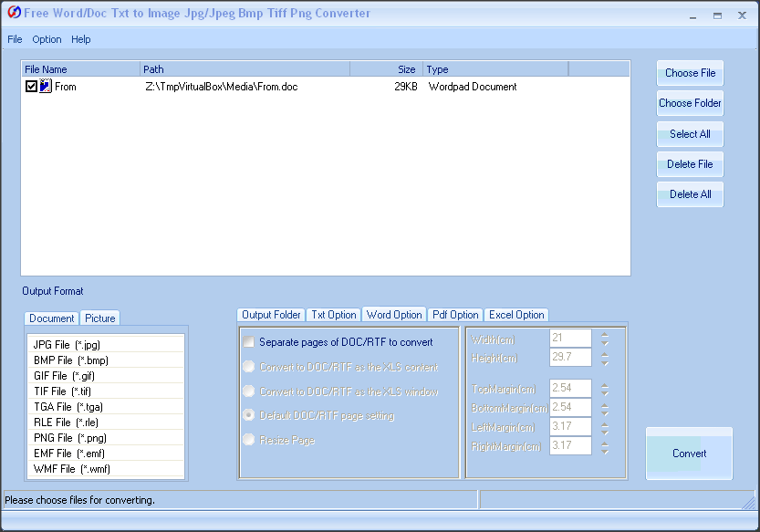The height and width of the screenshot is (532, 760).
Task: Select Default DOC/RTF page setting radio
Action: pos(249,415)
